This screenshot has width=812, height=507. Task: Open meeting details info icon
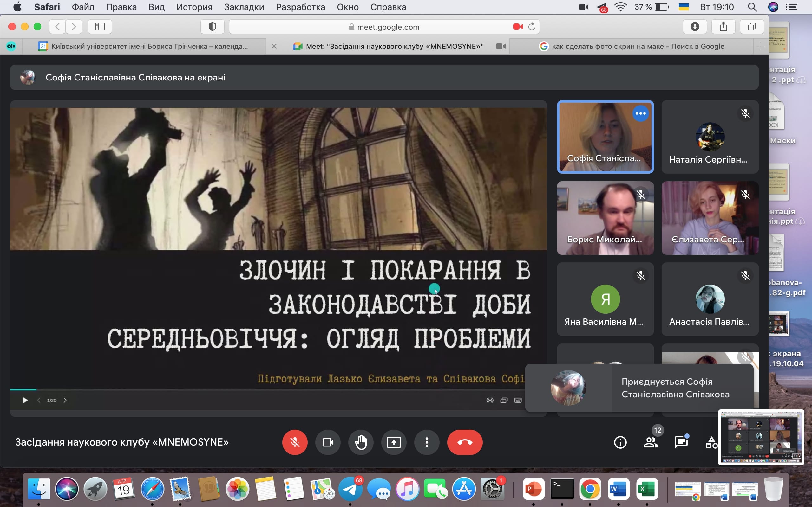tap(620, 442)
